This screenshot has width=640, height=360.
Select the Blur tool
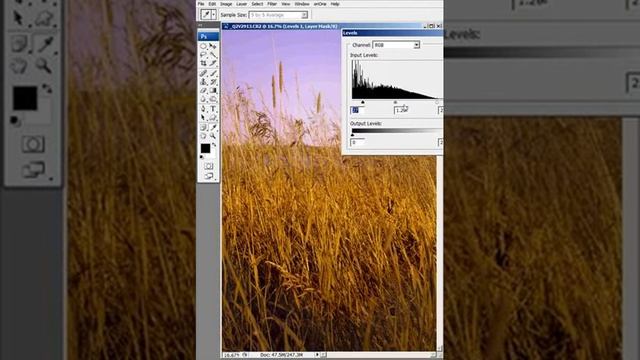pos(203,99)
